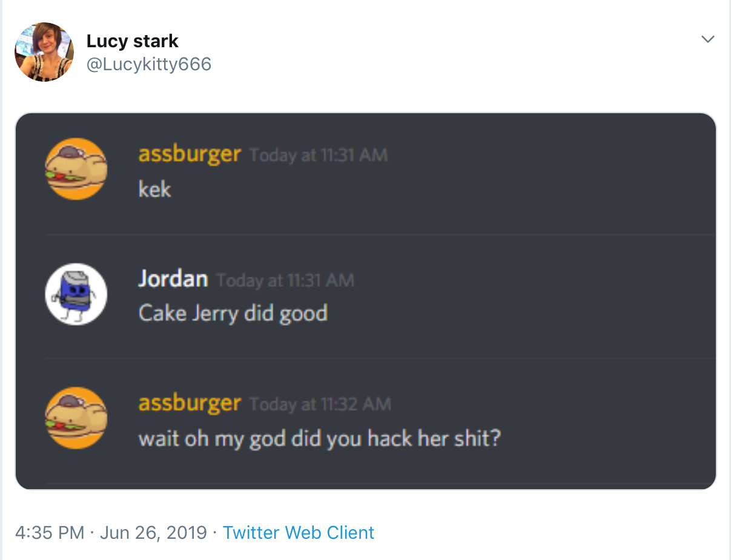Screen dimensions: 731x560
Task: Click Jordan's 'Today at 11:31 AM' timestamp
Action: 285,281
